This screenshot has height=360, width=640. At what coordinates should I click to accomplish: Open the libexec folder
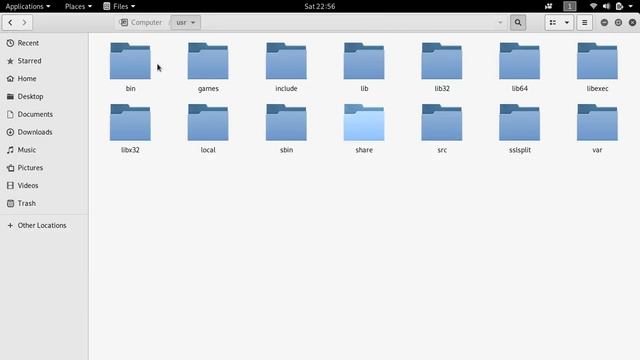(x=598, y=67)
